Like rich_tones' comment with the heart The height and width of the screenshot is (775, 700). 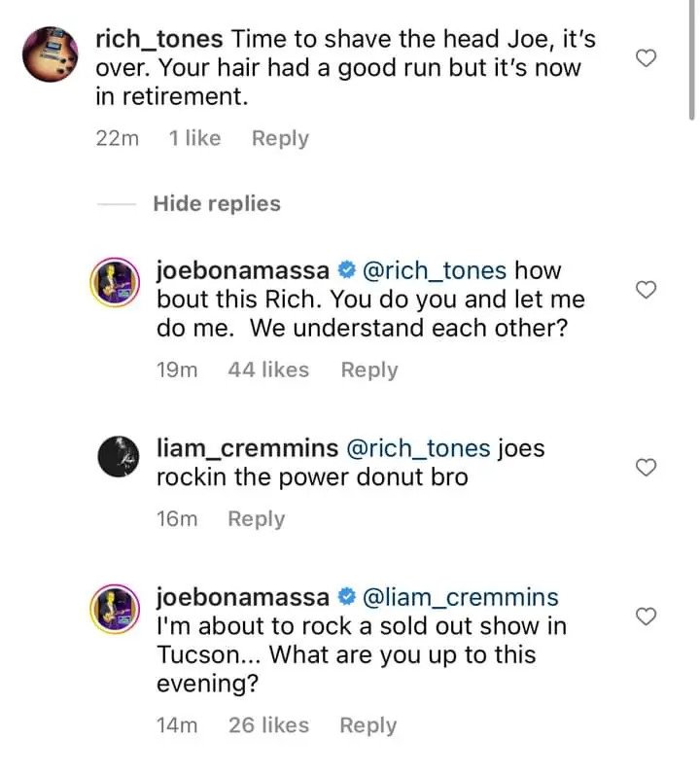pos(646,58)
